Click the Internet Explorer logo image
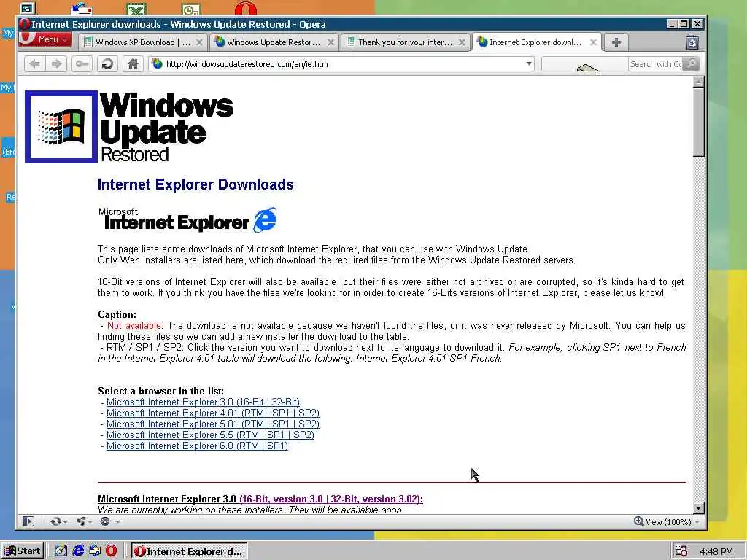 [x=187, y=219]
